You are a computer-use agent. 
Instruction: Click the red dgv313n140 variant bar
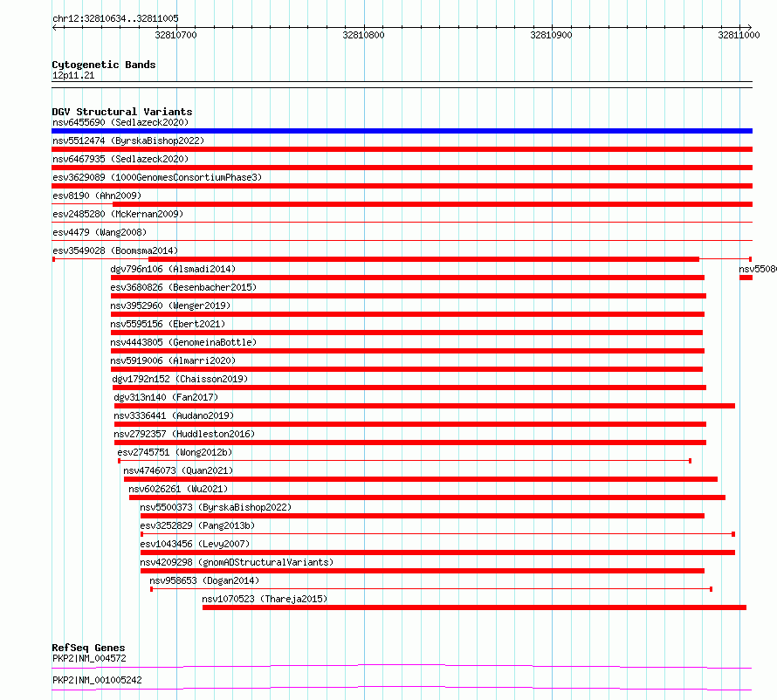[424, 406]
